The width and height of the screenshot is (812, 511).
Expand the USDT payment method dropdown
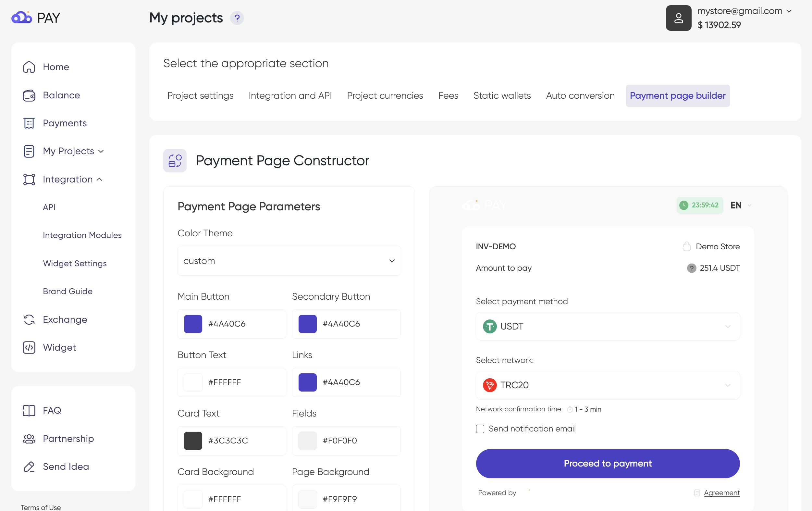click(x=607, y=326)
